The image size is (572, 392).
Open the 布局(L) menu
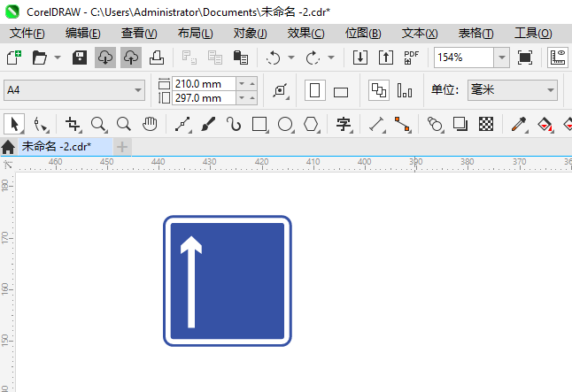point(195,34)
